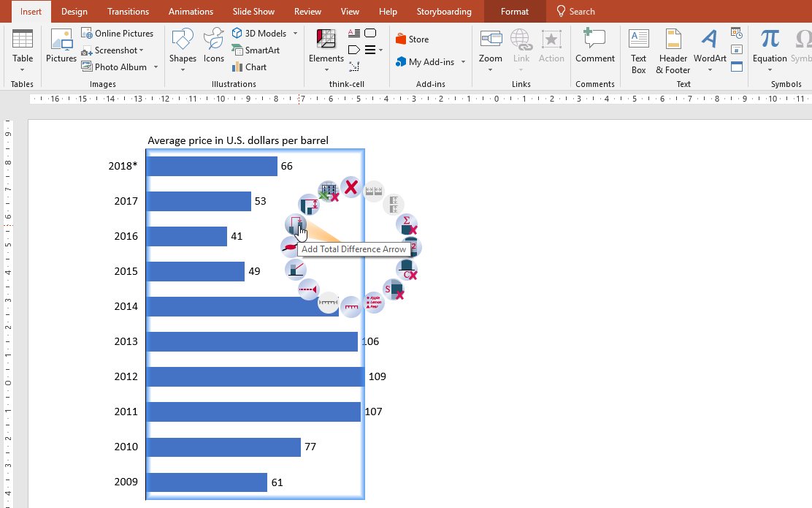812x508 pixels.
Task: Switch to the Design tab
Action: [x=74, y=12]
